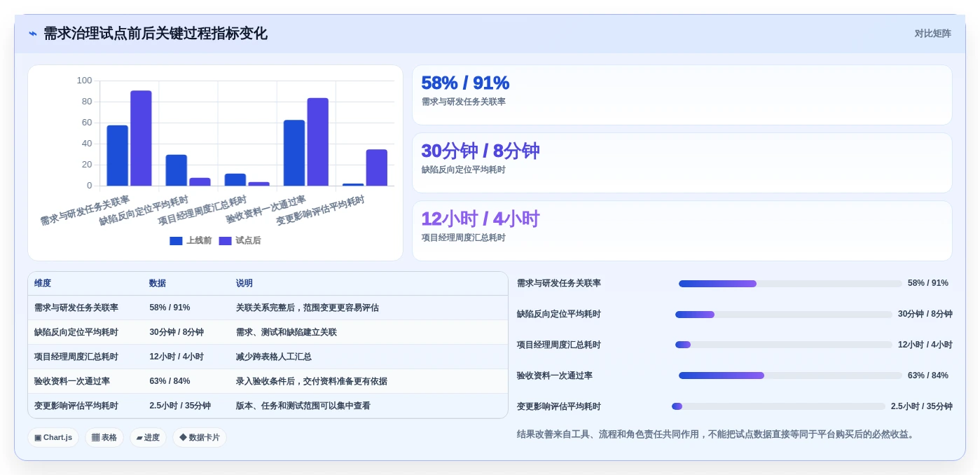Toggle the 上线前 legend swatch
The width and height of the screenshot is (980, 475).
tap(176, 241)
